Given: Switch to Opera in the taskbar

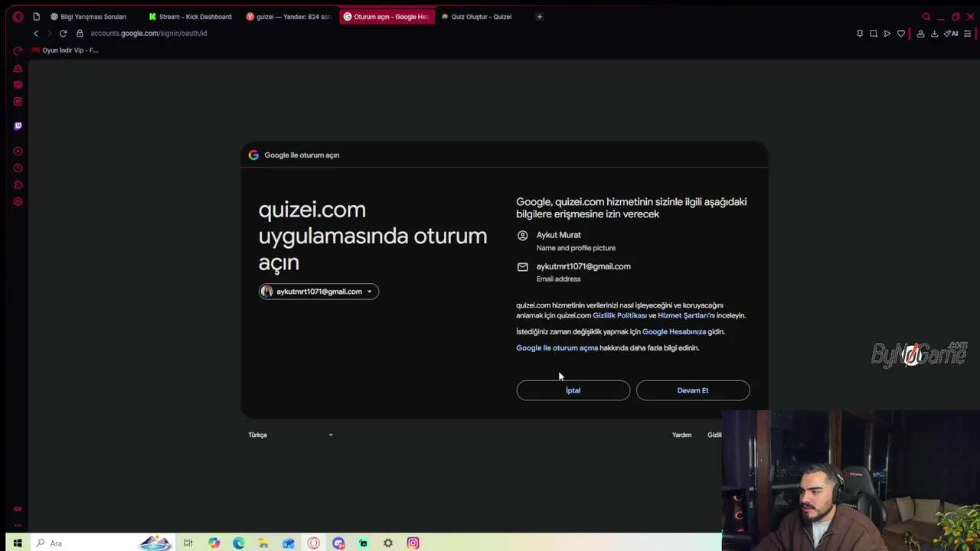Looking at the screenshot, I should coord(313,543).
